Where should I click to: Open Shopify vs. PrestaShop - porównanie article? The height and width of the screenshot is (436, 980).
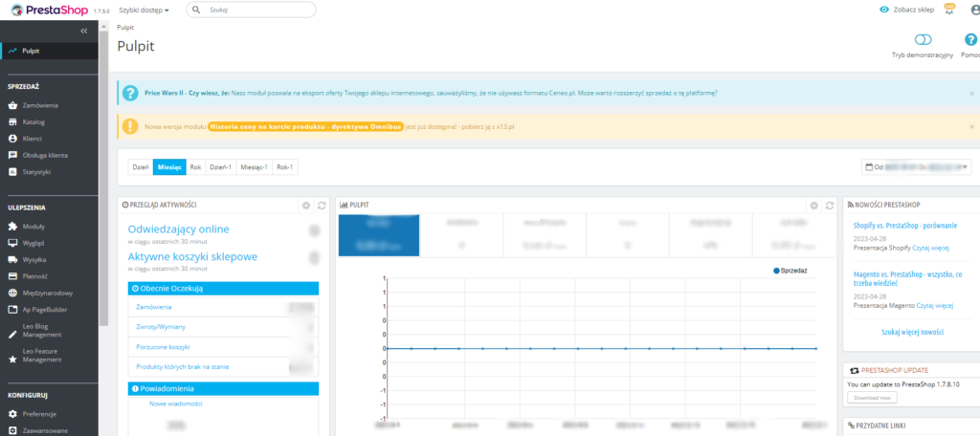point(905,226)
